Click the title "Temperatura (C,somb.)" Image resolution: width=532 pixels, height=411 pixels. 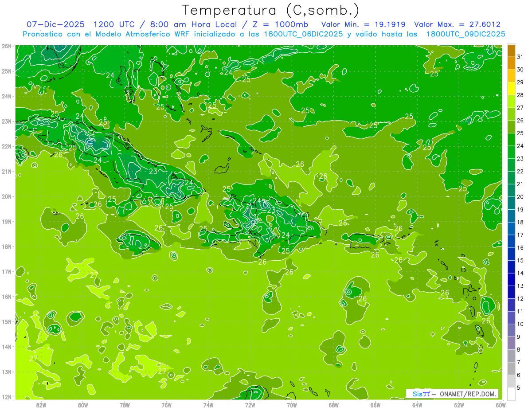271,10
